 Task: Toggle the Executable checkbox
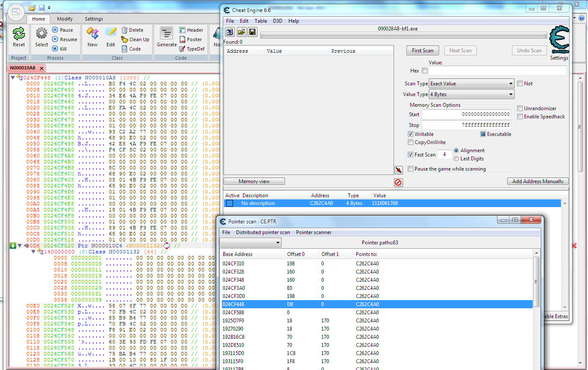[x=483, y=134]
